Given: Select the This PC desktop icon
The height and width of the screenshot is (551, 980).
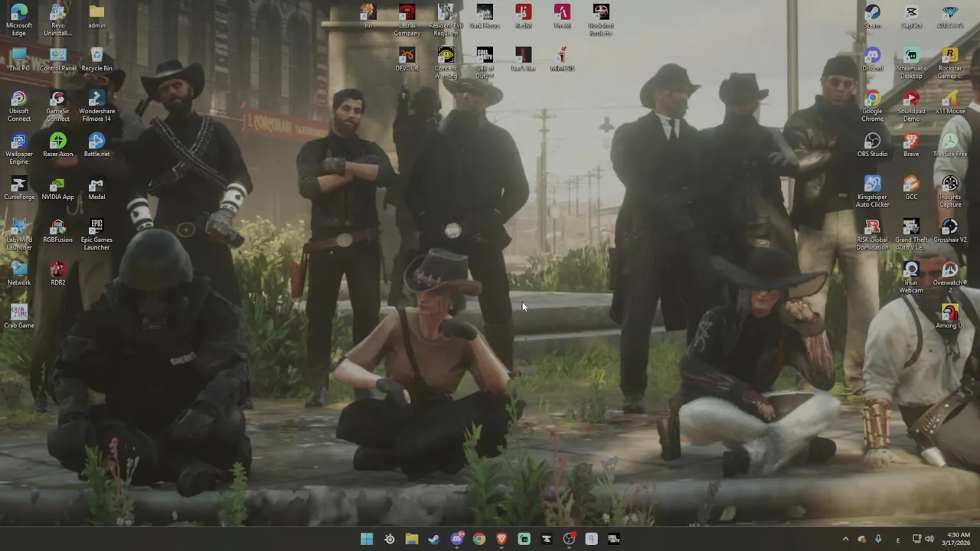Looking at the screenshot, I should point(19,60).
